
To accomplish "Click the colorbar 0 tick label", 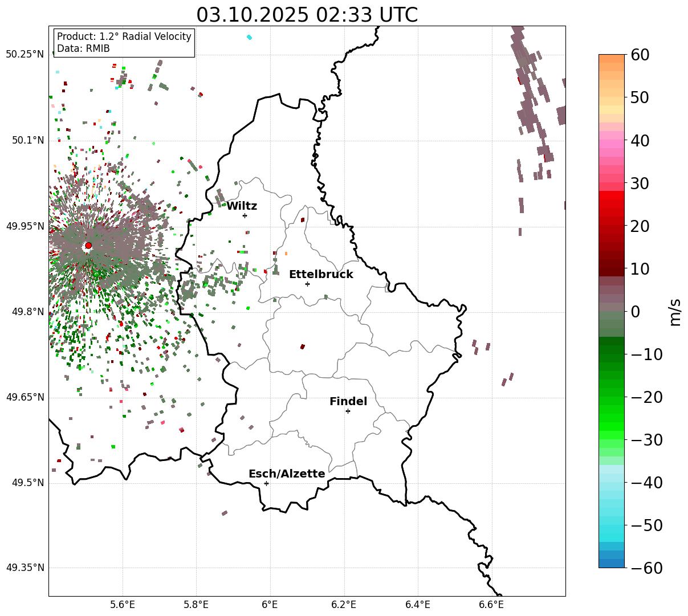I will tap(635, 311).
